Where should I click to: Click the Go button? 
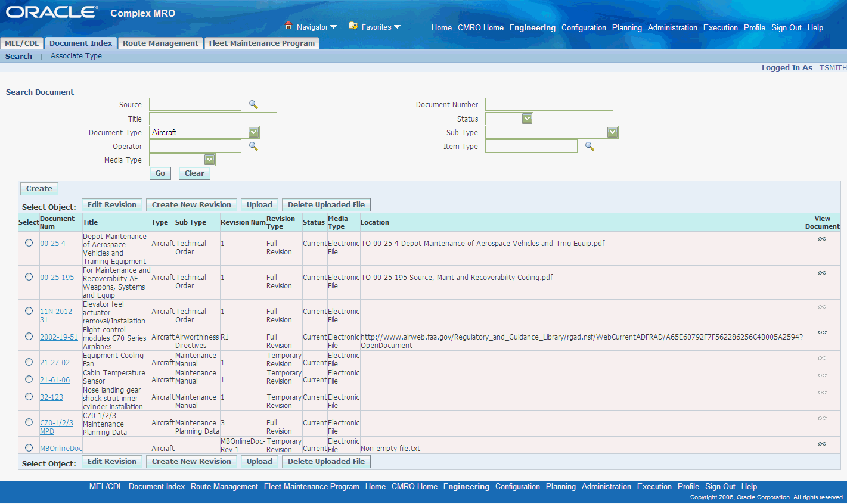click(160, 173)
